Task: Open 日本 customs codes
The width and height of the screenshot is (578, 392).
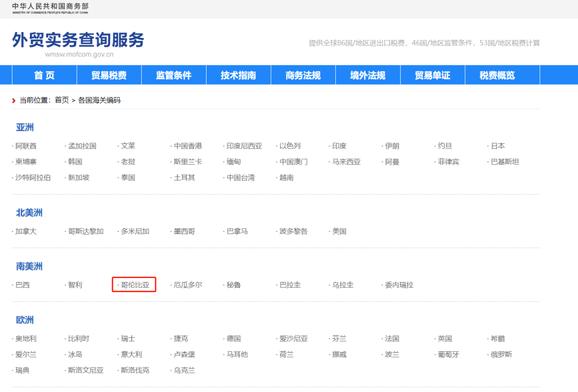Action: tap(498, 146)
